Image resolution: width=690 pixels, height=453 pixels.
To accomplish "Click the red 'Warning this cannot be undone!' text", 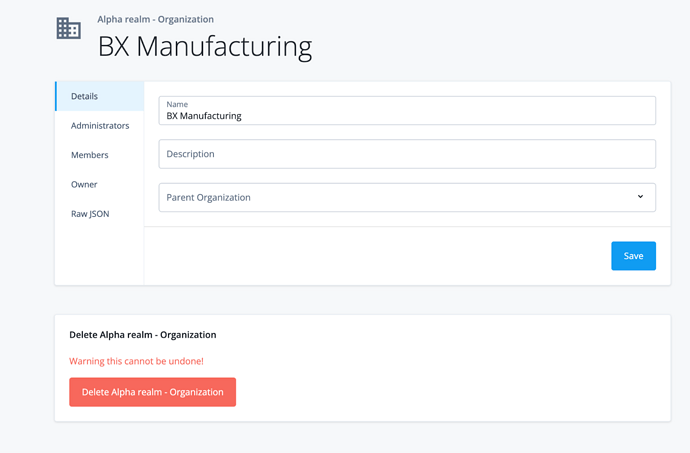I will (x=136, y=361).
